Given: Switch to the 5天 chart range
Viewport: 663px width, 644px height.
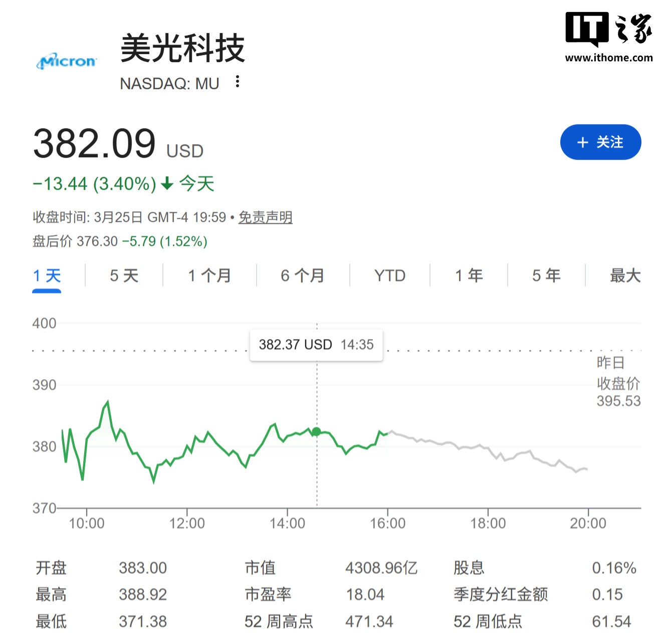Looking at the screenshot, I should [x=124, y=275].
